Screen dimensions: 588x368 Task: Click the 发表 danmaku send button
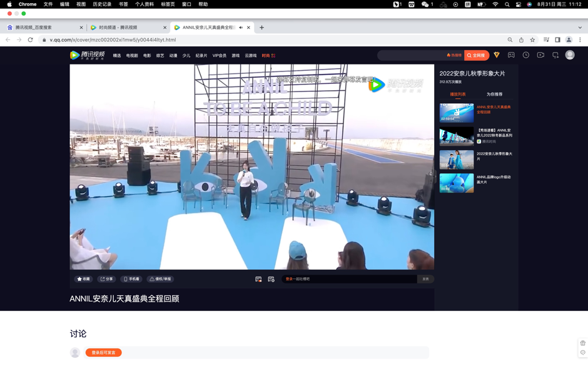pyautogui.click(x=425, y=279)
